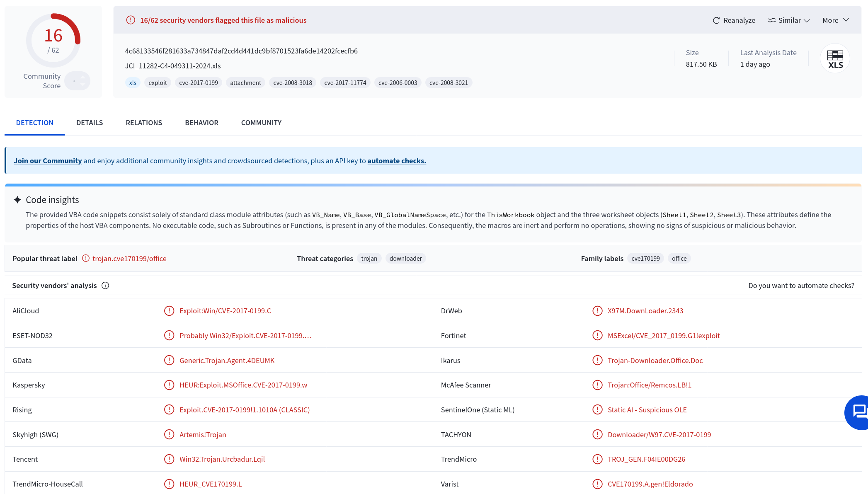Screen dimensions: 868x494
Task: Follow the Join our Community link
Action: coord(48,161)
